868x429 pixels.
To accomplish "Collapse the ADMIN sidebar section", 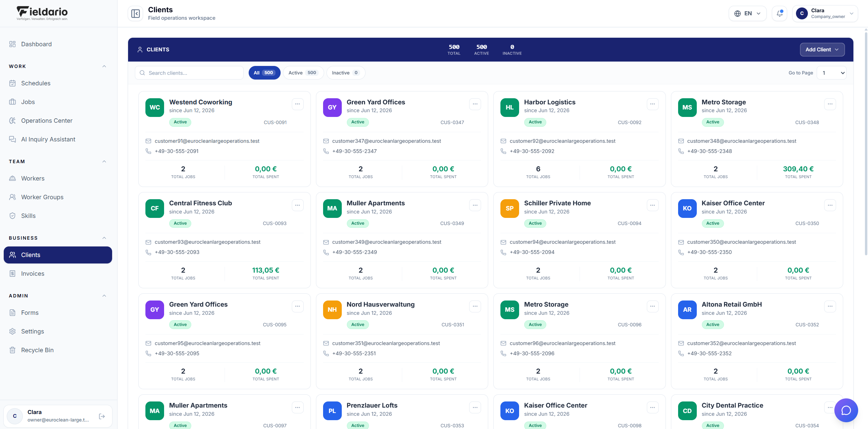I will [104, 296].
